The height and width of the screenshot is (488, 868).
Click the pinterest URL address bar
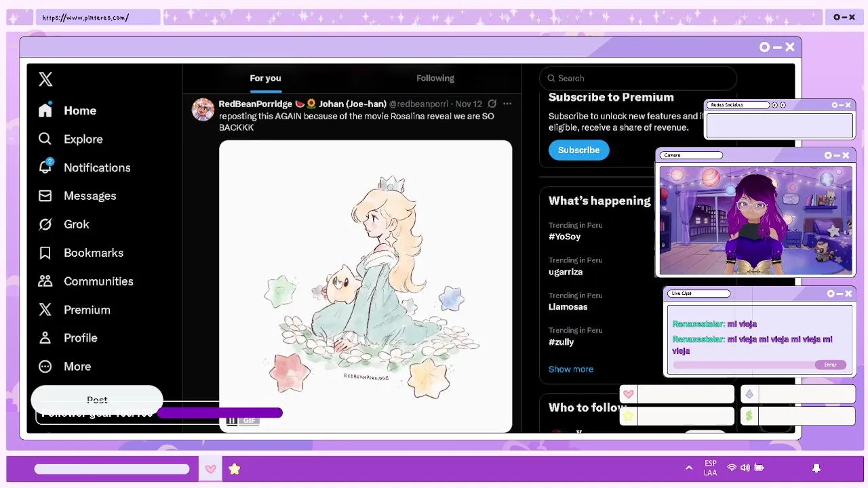click(98, 18)
